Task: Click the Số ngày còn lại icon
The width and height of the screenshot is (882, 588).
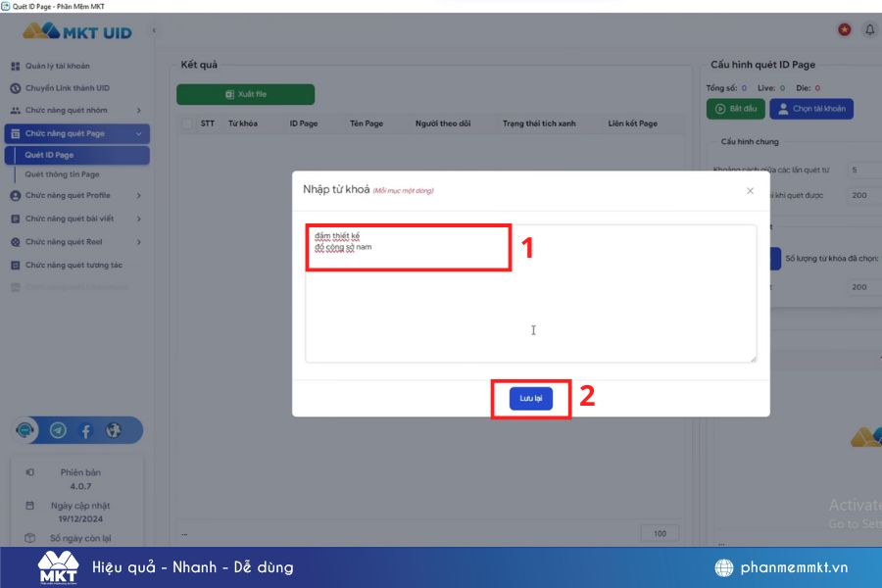Action: (29, 538)
